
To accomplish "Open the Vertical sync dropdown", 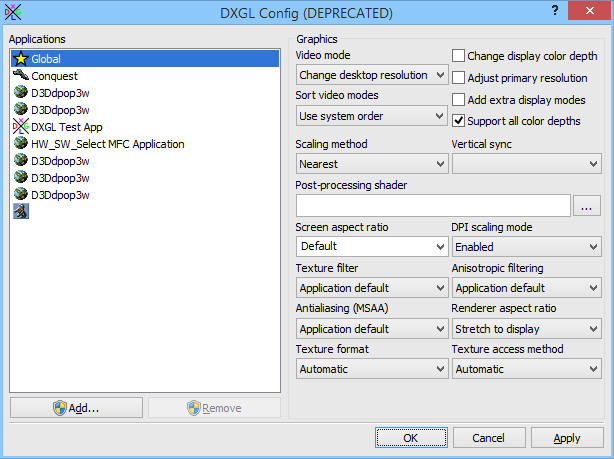I will pos(527,164).
